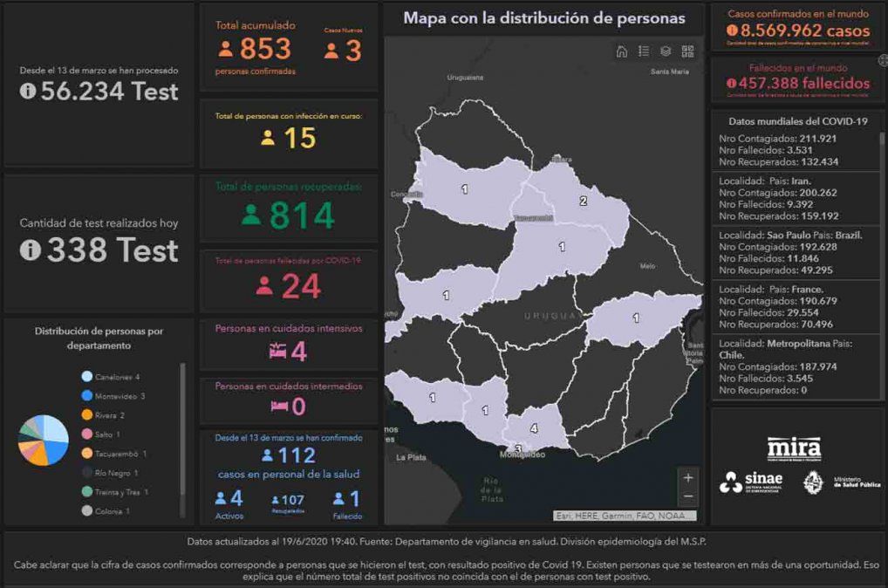Zoom in with the map plus button

click(x=688, y=478)
